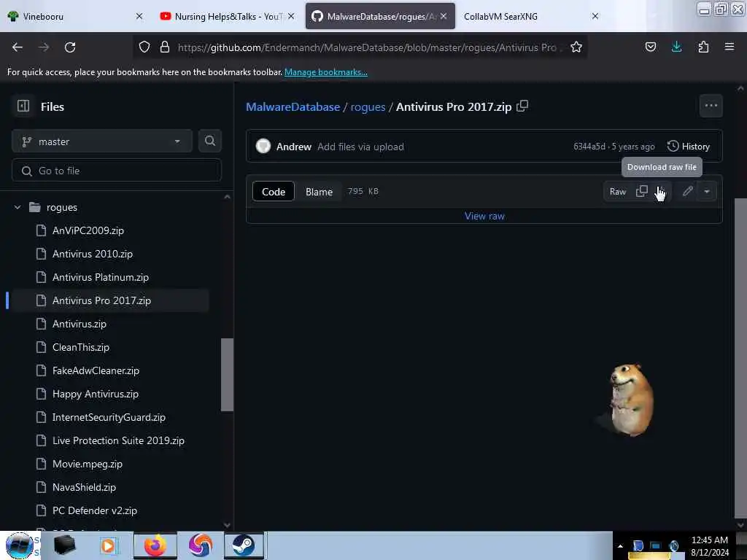Screen dimensions: 747x560
Task: Copy raw file icon button
Action: (642, 191)
